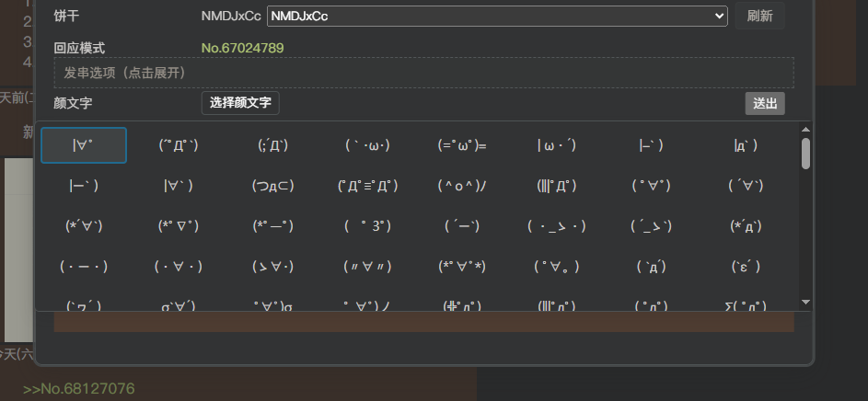
Task: Pick the (`ε´ ) kaomoji
Action: (x=746, y=266)
